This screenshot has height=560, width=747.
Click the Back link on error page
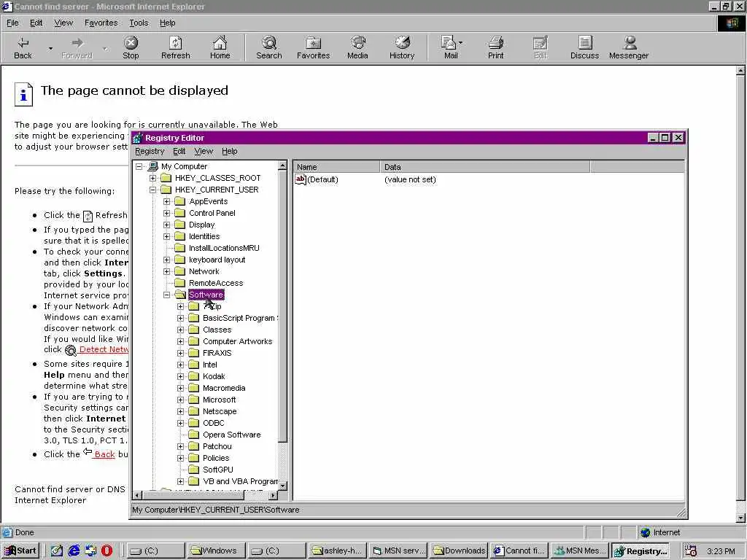click(105, 454)
